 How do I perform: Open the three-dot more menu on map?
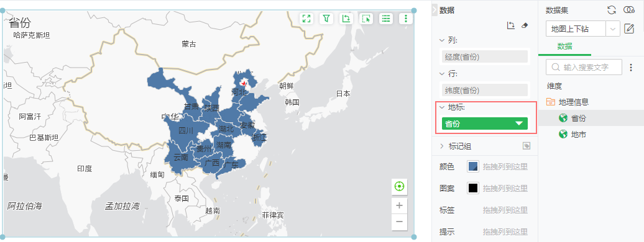pyautogui.click(x=406, y=19)
